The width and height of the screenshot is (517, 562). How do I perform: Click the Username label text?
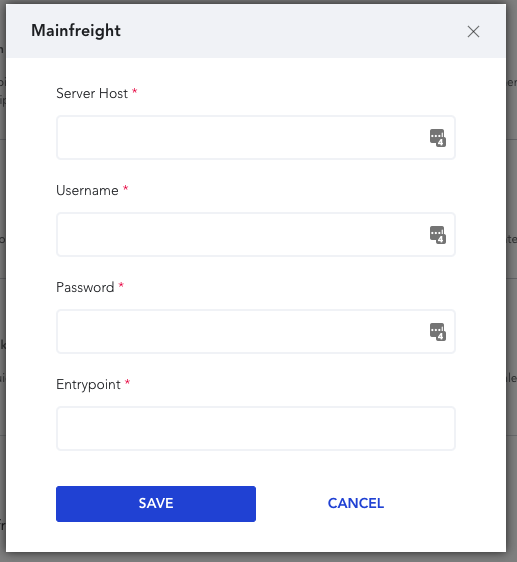pyautogui.click(x=87, y=190)
